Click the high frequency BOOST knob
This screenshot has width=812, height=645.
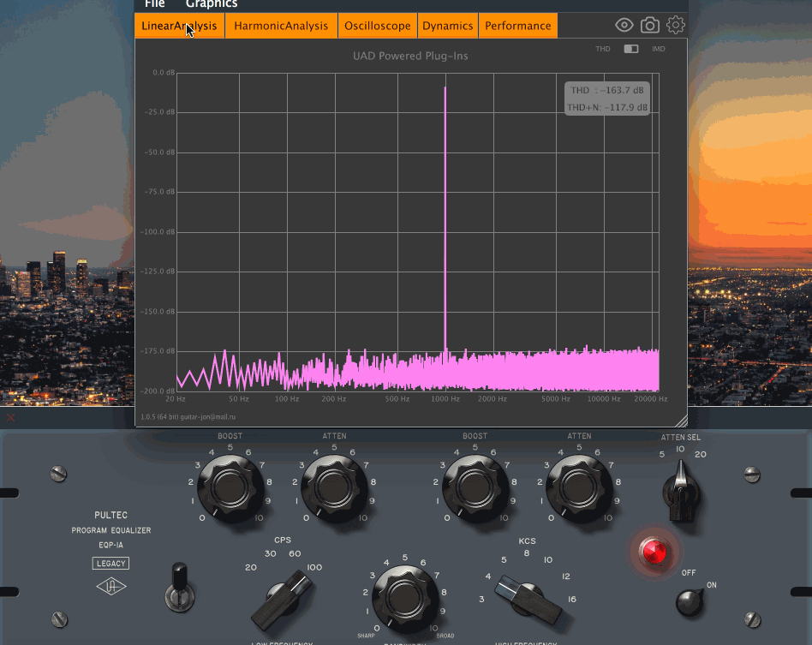pyautogui.click(x=475, y=487)
